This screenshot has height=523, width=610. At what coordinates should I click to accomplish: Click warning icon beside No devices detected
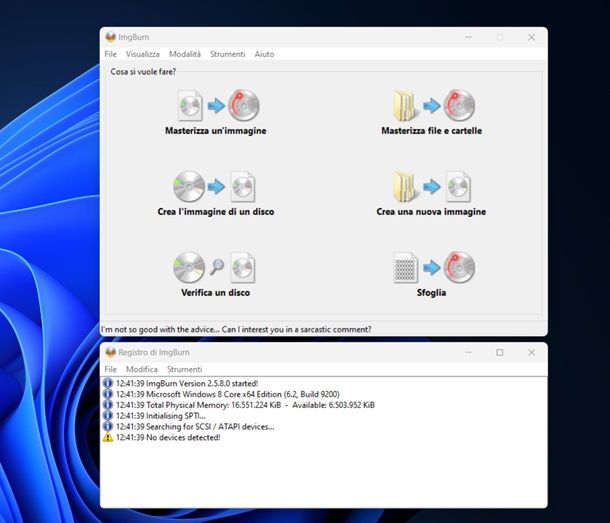pyautogui.click(x=108, y=437)
